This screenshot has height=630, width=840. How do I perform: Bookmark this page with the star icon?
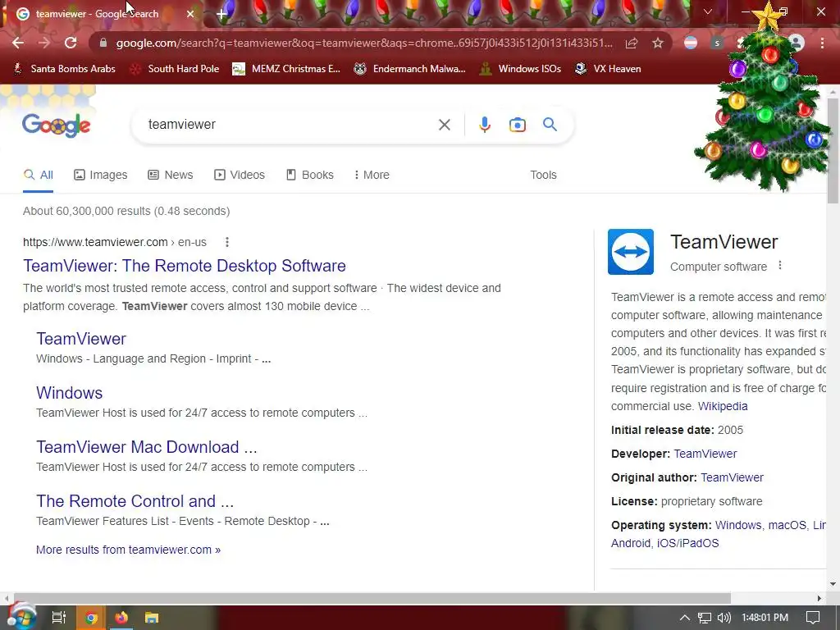pyautogui.click(x=658, y=43)
